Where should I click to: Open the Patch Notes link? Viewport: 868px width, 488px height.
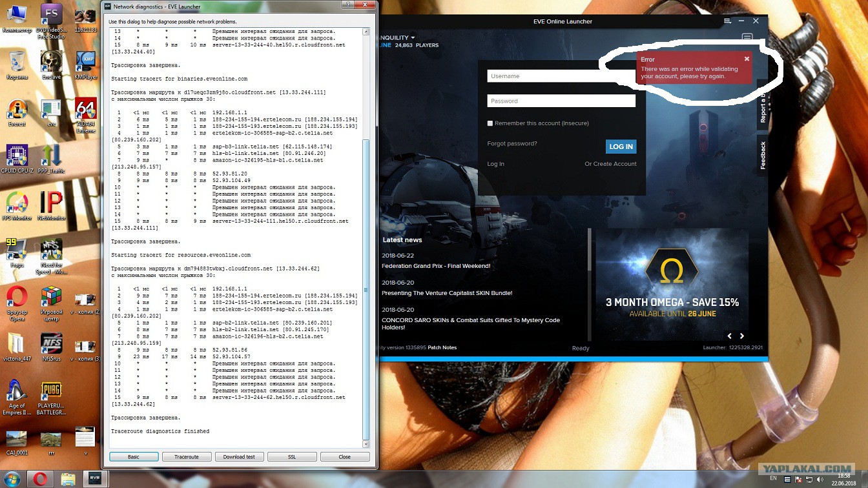click(x=442, y=347)
